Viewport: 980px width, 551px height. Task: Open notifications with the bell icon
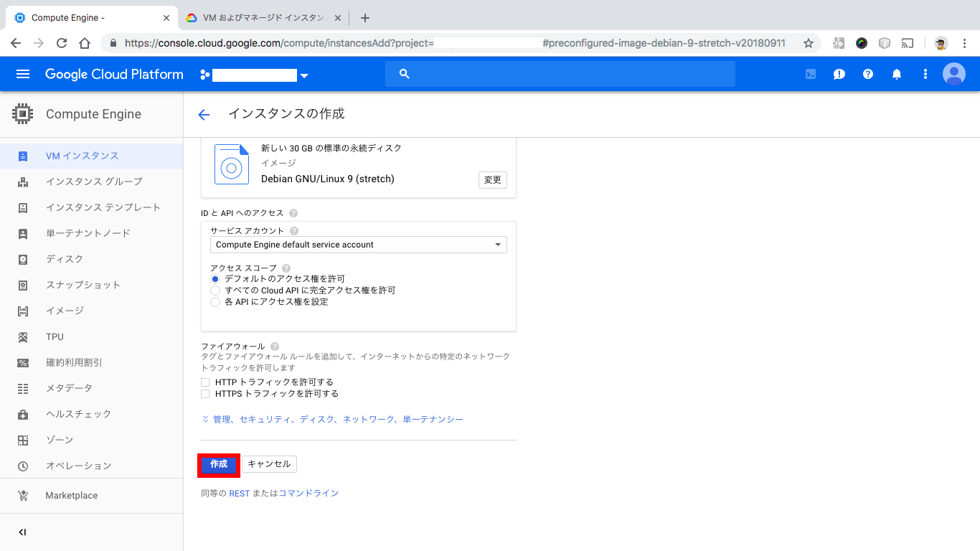coord(896,73)
